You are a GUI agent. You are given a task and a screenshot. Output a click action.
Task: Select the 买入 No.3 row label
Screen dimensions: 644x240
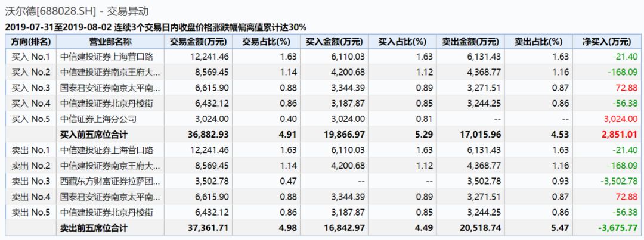click(31, 88)
